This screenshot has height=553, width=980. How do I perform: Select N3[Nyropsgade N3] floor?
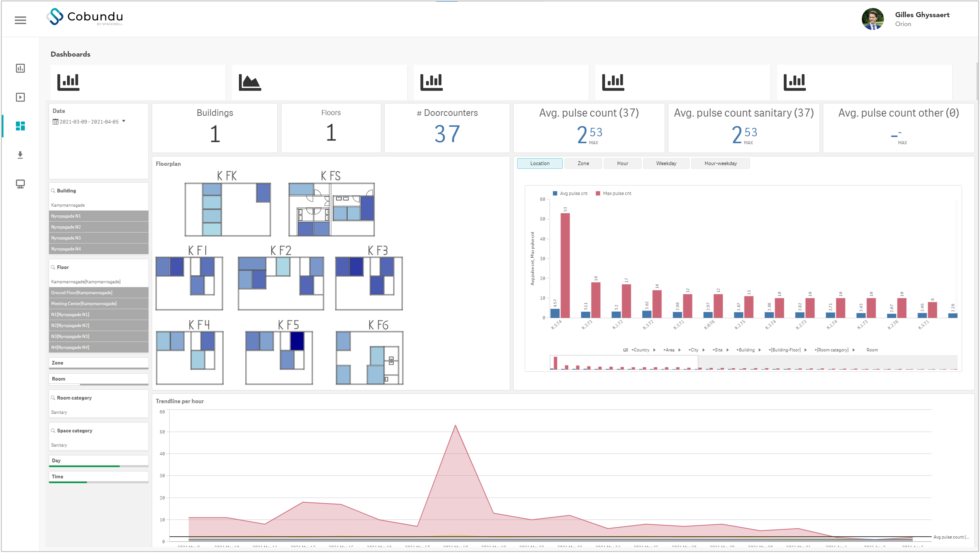click(x=99, y=337)
